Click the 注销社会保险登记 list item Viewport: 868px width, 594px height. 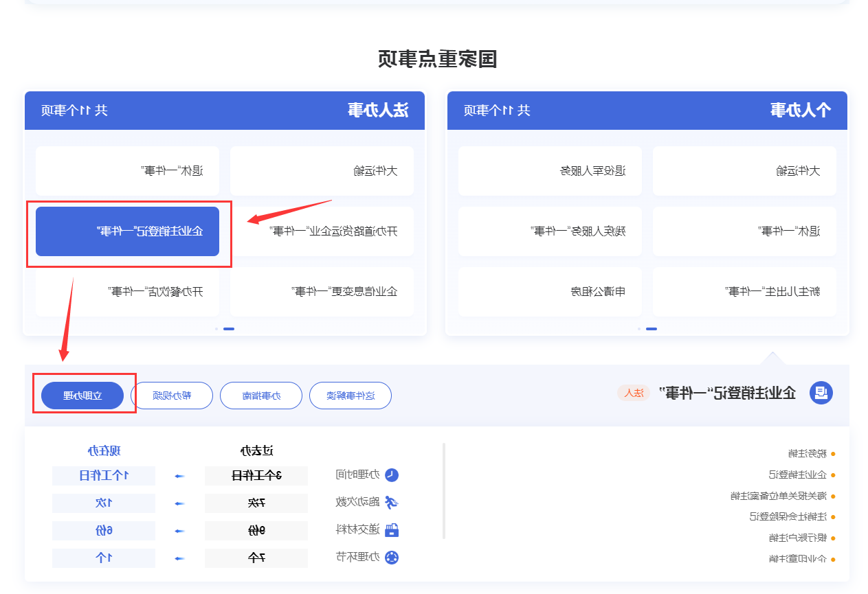[788, 516]
